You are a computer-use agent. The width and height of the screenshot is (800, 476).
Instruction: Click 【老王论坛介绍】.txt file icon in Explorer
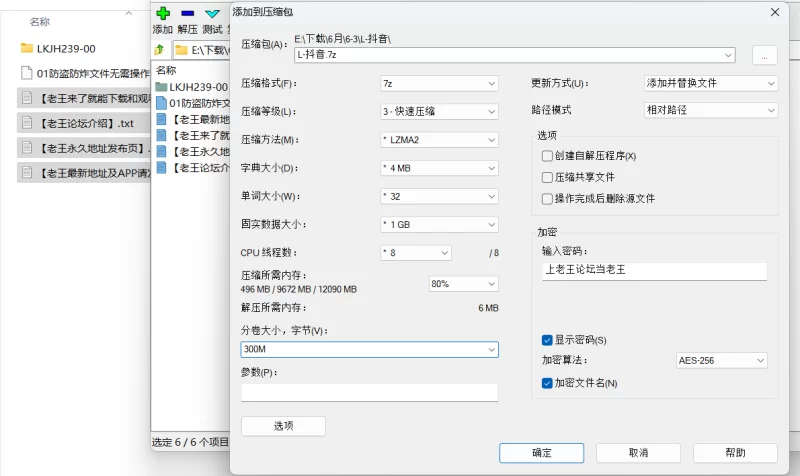click(27, 123)
